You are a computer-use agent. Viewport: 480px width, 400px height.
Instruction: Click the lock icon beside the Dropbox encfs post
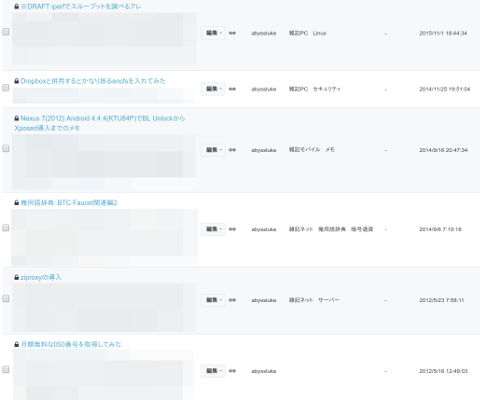16,81
